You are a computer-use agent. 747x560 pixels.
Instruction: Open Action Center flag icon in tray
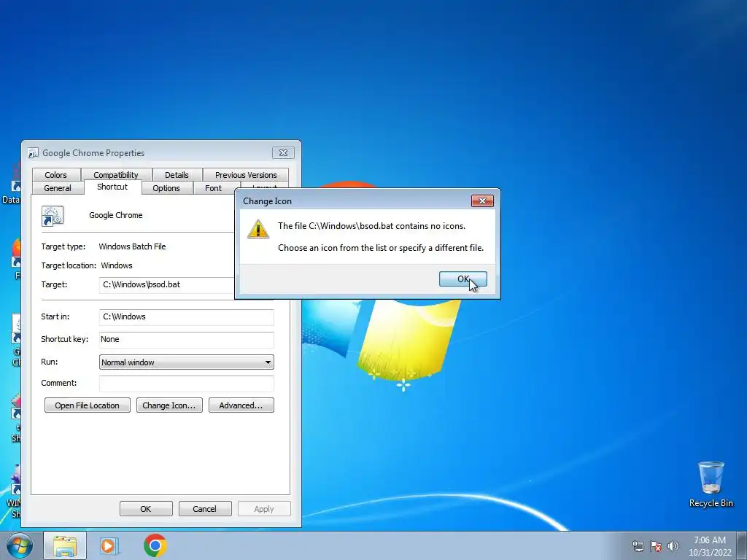[x=656, y=546]
